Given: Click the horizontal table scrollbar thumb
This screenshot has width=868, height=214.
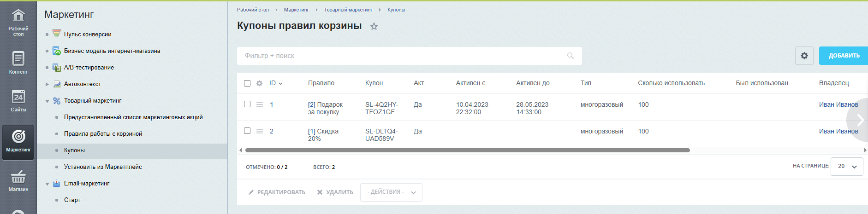Looking at the screenshot, I should (x=468, y=150).
